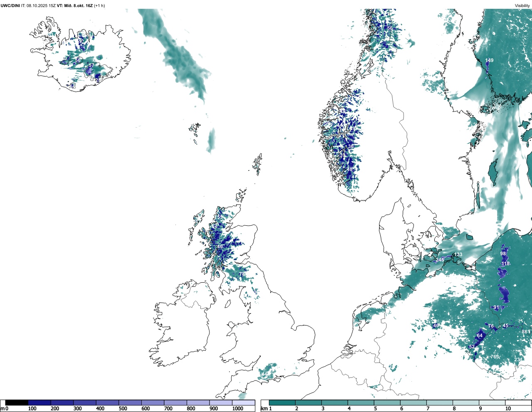
Task: Select the 800–900 m lavender legend swatch
Action: click(x=198, y=402)
